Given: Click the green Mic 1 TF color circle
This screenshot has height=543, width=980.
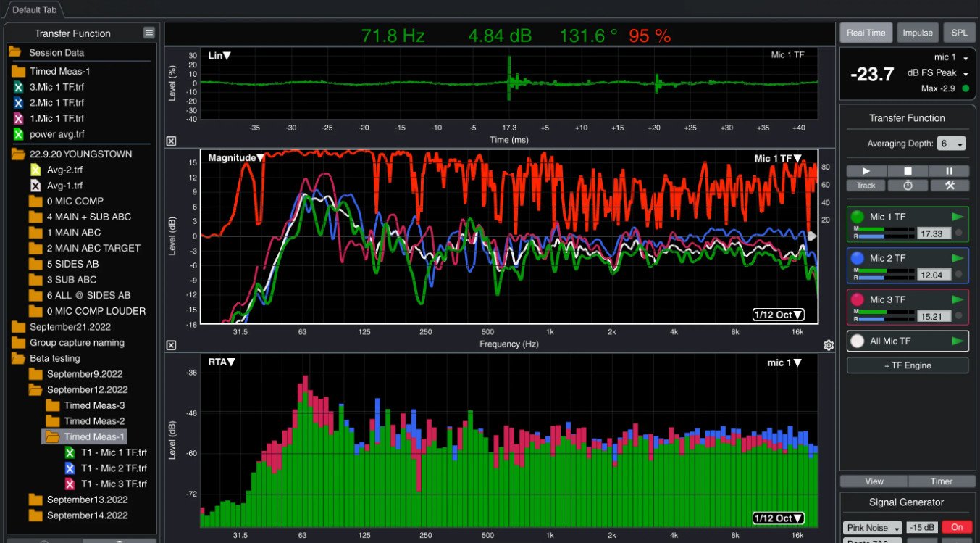Looking at the screenshot, I should (x=858, y=217).
